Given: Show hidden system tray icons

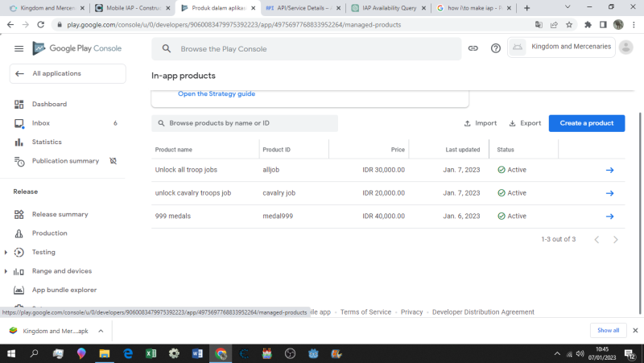Looking at the screenshot, I should click(x=557, y=353).
